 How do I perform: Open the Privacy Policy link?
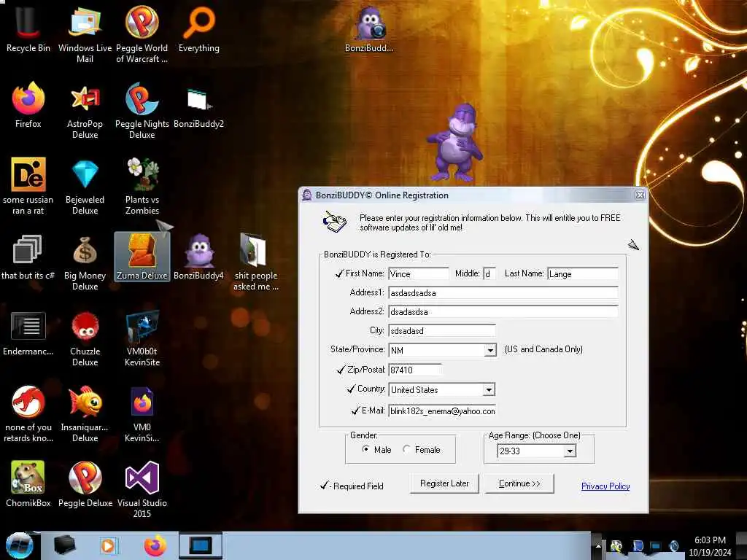coord(605,486)
